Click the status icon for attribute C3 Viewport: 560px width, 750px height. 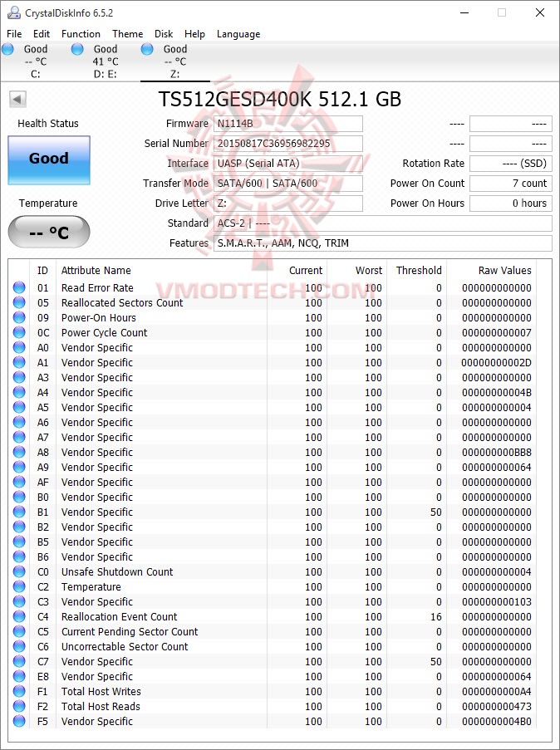tap(19, 601)
